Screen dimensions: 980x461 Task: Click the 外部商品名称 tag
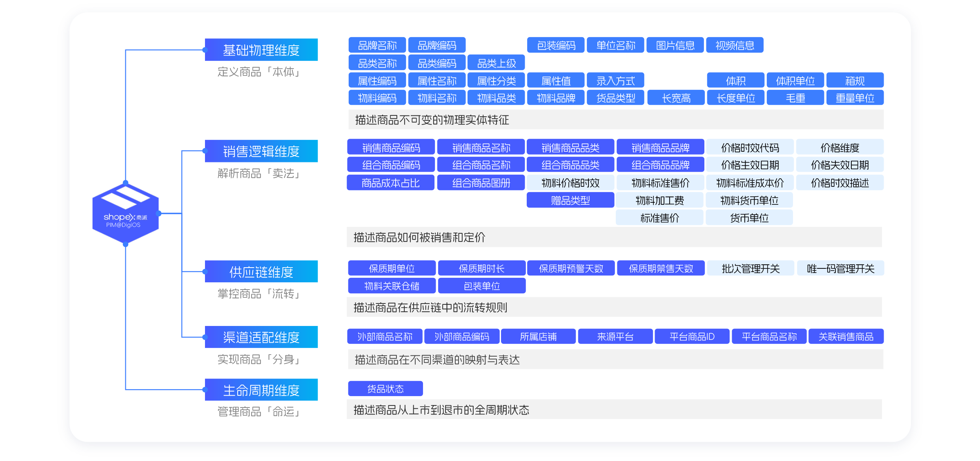tap(385, 336)
